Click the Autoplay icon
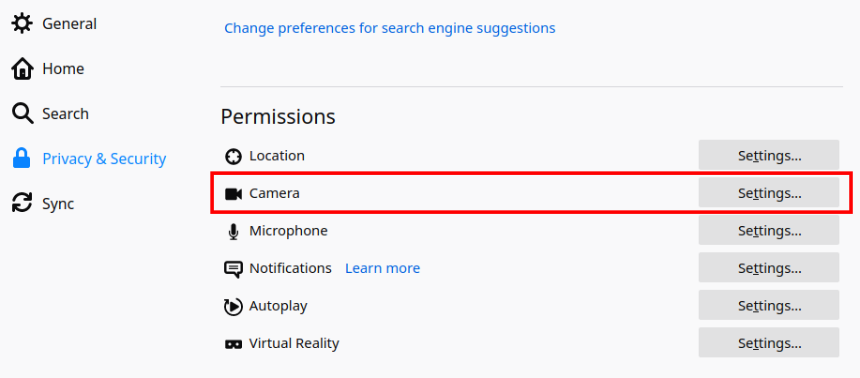 (x=234, y=307)
